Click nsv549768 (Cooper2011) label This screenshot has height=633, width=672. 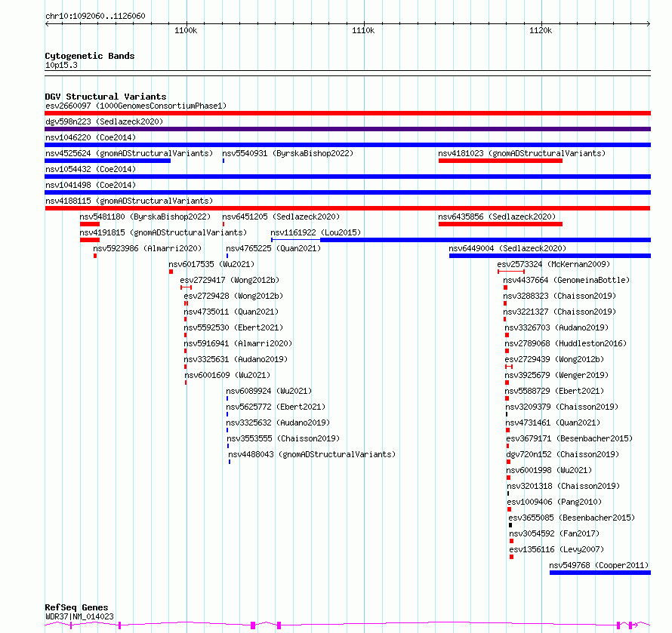tap(599, 565)
